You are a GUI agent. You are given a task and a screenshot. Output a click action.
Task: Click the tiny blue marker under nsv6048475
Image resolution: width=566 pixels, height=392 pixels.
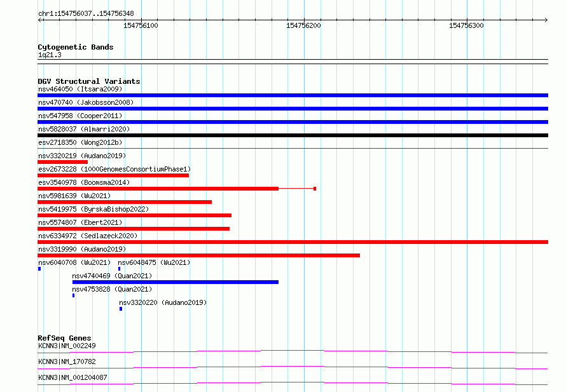click(x=119, y=269)
